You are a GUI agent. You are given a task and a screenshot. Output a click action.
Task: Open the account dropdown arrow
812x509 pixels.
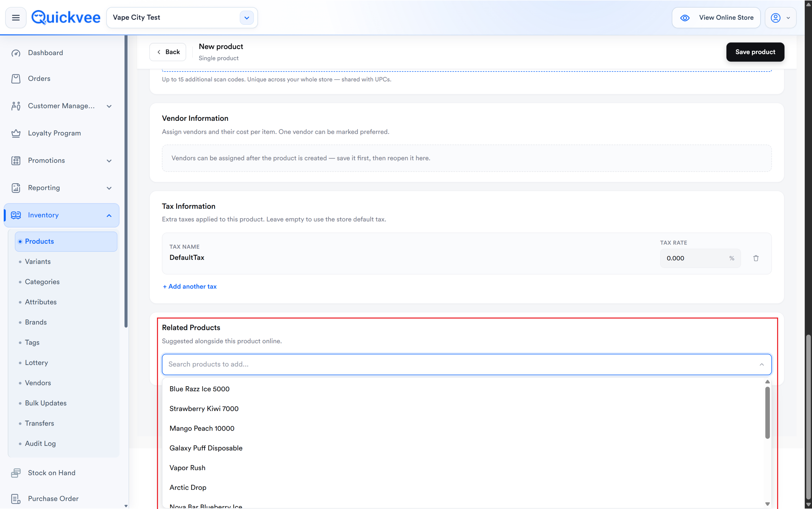coord(788,18)
